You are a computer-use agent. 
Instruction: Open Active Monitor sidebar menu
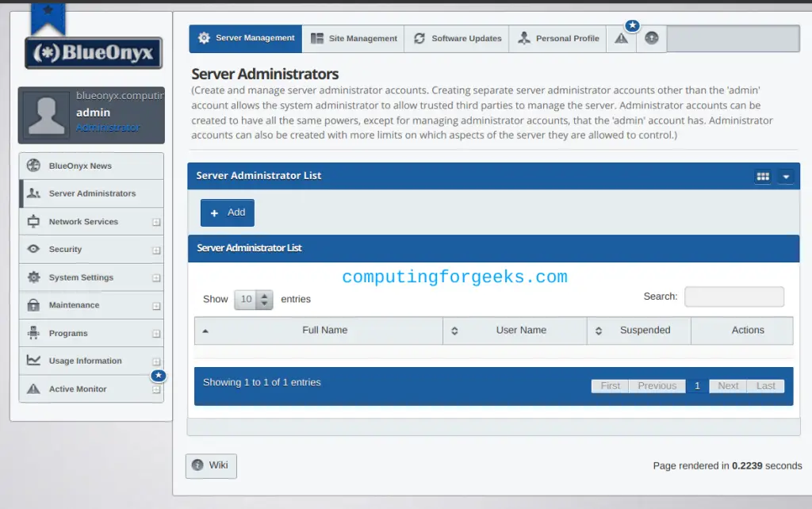pos(92,388)
